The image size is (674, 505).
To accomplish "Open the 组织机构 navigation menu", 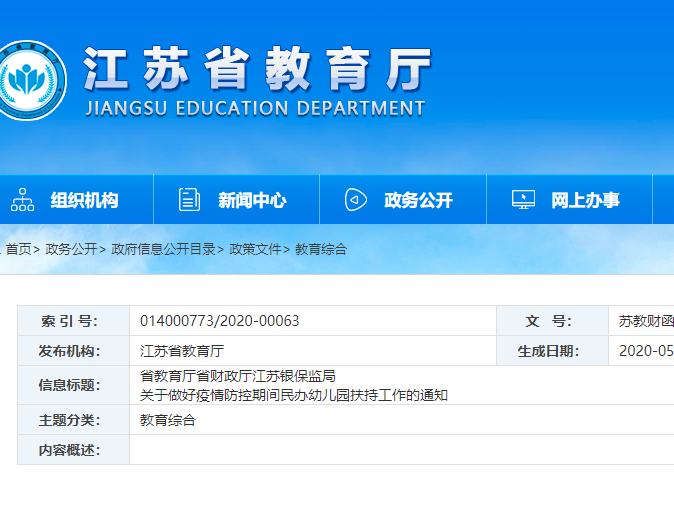I will (84, 200).
